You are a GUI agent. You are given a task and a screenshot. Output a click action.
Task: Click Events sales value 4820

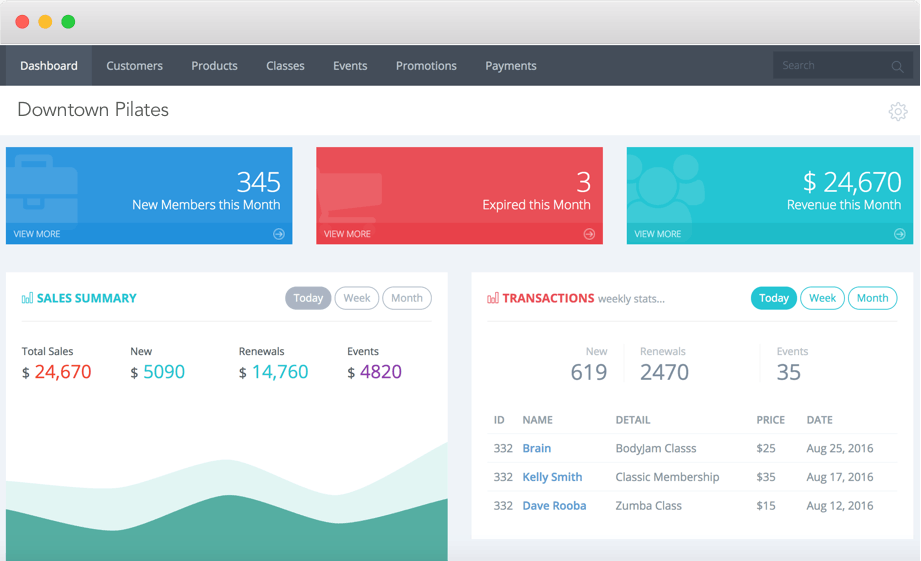pyautogui.click(x=381, y=372)
